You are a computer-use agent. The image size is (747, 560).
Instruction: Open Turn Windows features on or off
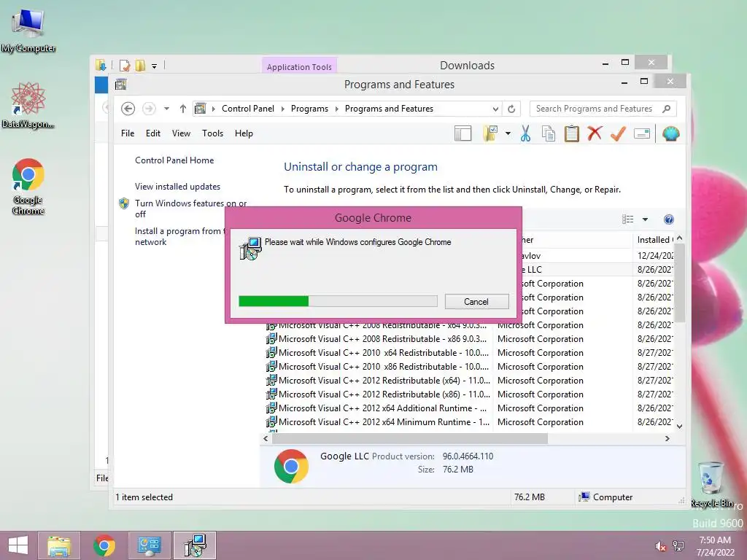point(190,209)
